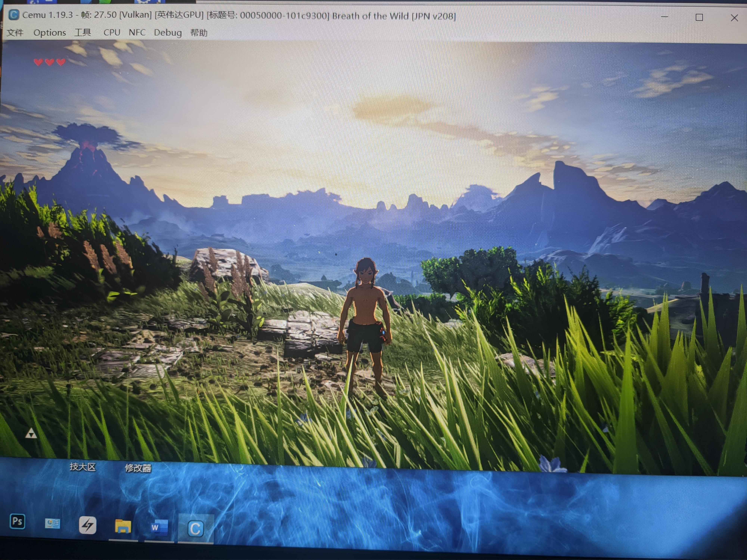747x560 pixels.
Task: Minimize the Cemu window
Action: [664, 17]
